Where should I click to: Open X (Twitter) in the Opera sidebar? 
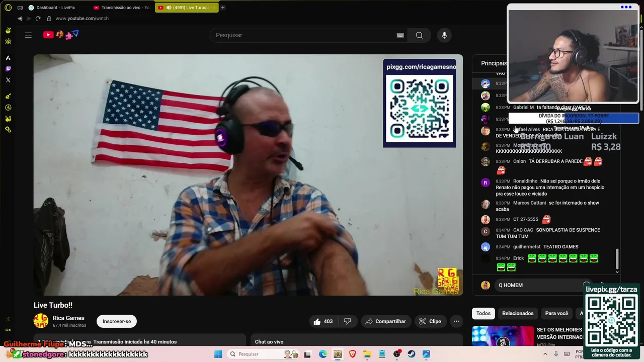click(x=8, y=80)
